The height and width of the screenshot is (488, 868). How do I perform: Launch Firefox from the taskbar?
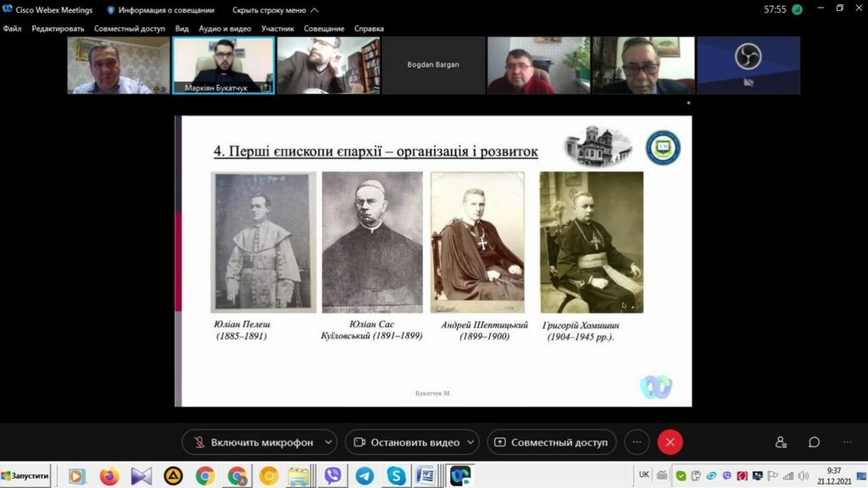click(x=109, y=476)
